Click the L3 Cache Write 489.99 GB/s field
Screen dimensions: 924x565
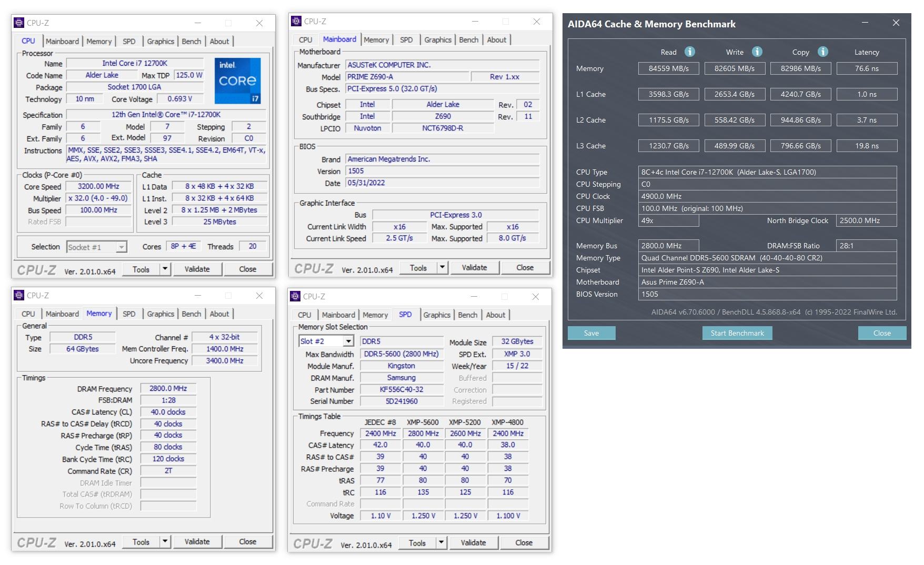[x=735, y=146]
